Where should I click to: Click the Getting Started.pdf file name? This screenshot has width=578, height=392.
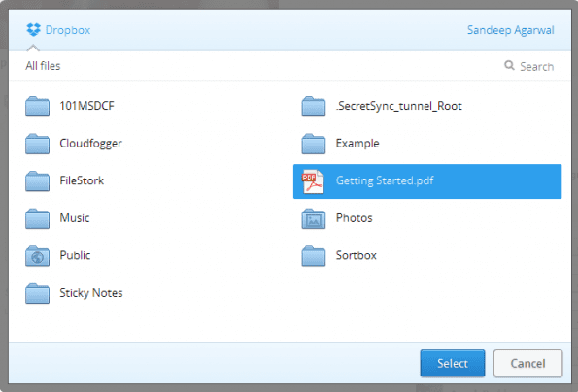click(385, 180)
